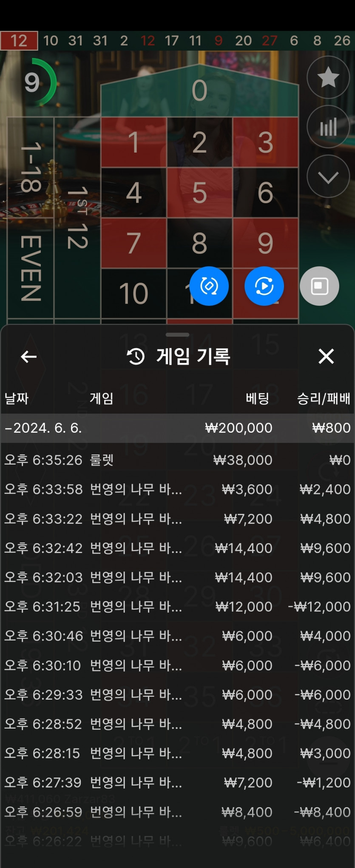Place chip on red number 9
The image size is (355, 868).
click(x=265, y=243)
